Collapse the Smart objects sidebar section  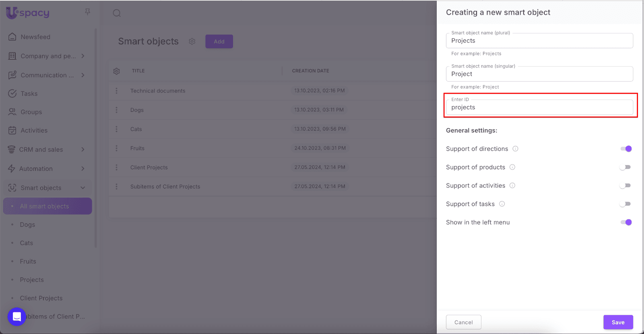[83, 188]
